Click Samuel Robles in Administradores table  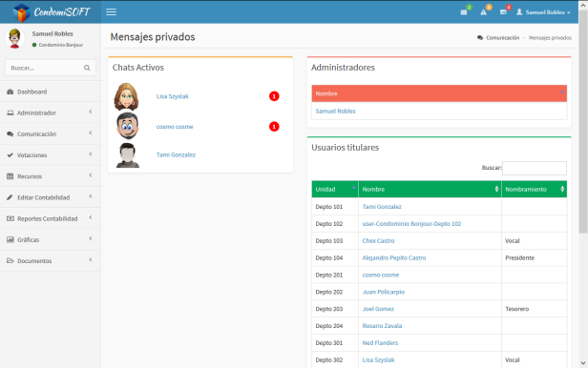tap(336, 112)
